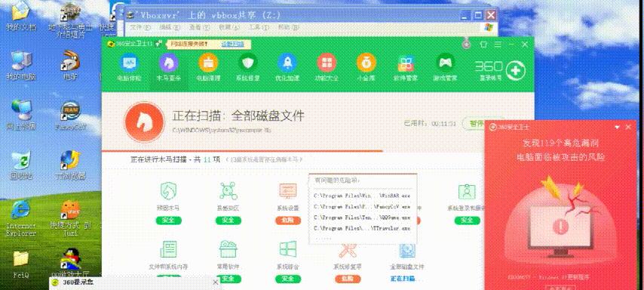Click the 全部磁盘文件 hard disk scan icon

click(407, 251)
